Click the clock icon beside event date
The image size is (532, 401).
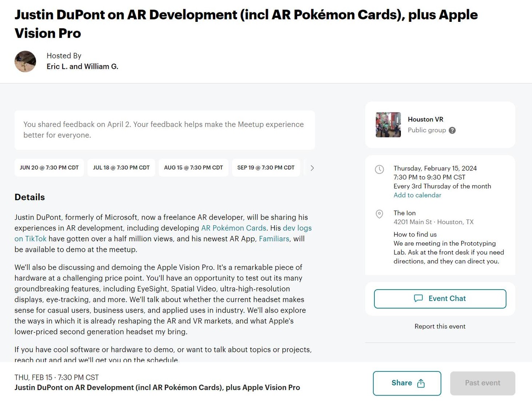point(379,170)
